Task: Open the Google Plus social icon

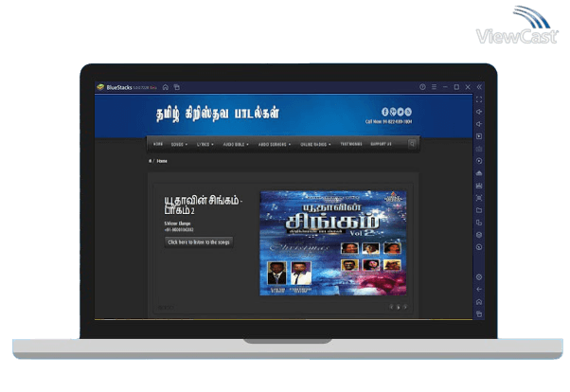Action: (x=393, y=112)
